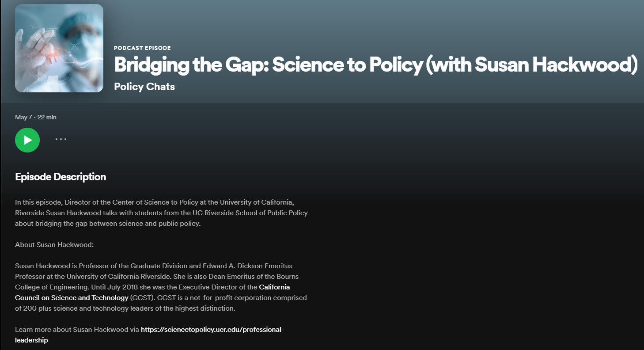
Task: Click the "Bridging the Gap" episode title
Action: coord(375,65)
